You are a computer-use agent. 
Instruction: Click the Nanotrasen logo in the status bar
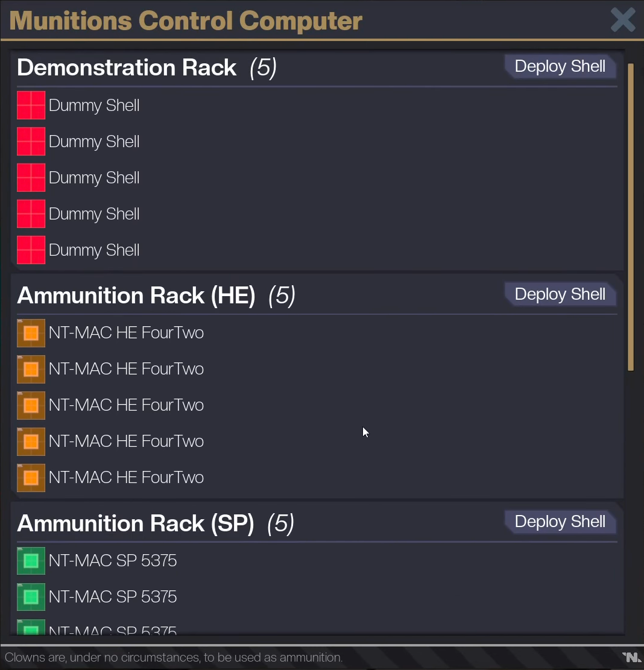631,657
